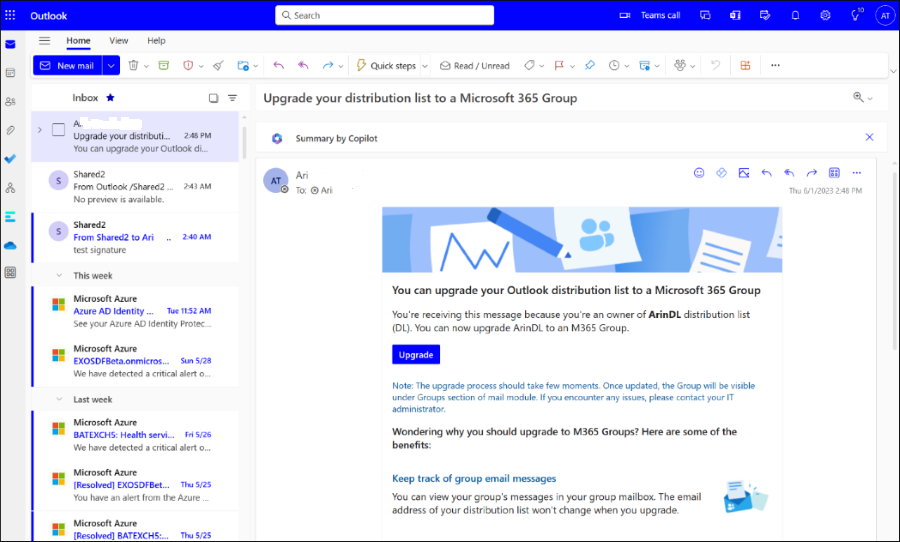The width and height of the screenshot is (900, 542).
Task: Click Forward arrow in the ribbon
Action: point(328,65)
